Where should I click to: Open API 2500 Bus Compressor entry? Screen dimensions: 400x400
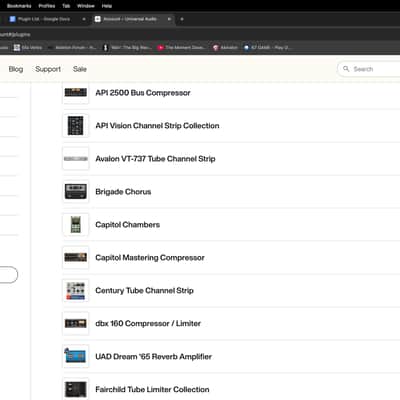click(143, 93)
